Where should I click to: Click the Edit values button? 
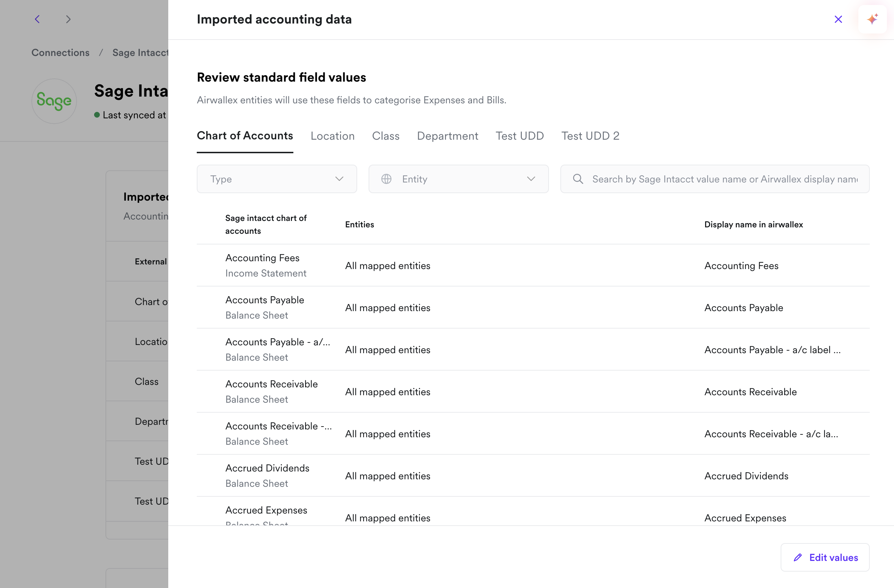[825, 557]
